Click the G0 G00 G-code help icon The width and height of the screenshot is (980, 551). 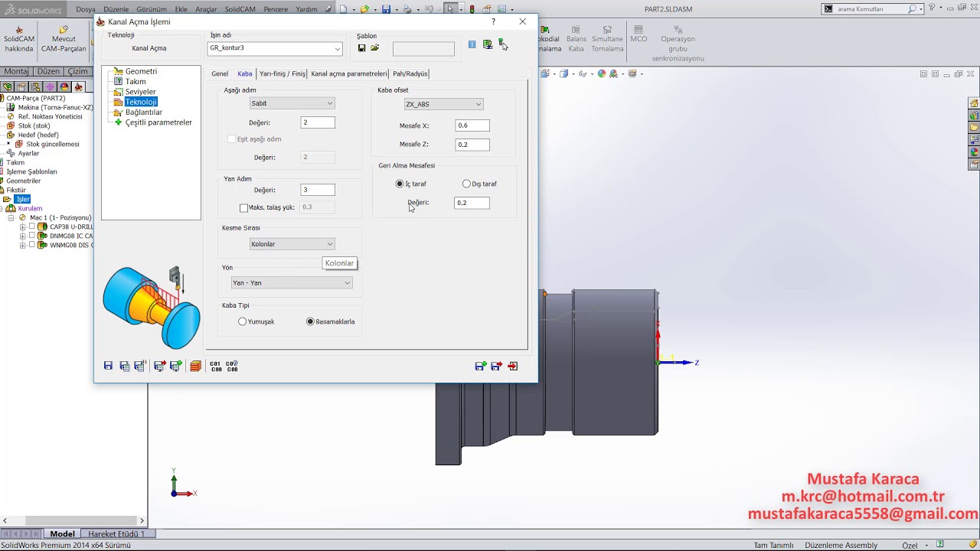tap(232, 367)
